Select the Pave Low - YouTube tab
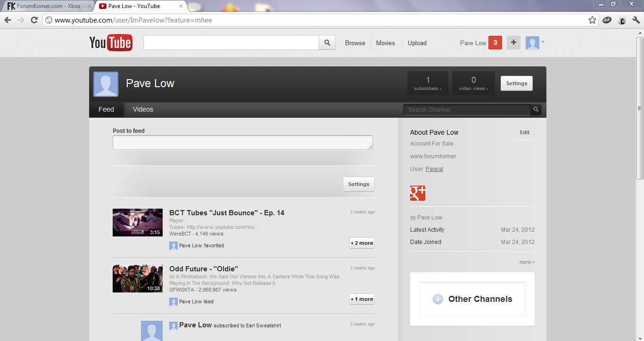The image size is (644, 341). (x=140, y=6)
